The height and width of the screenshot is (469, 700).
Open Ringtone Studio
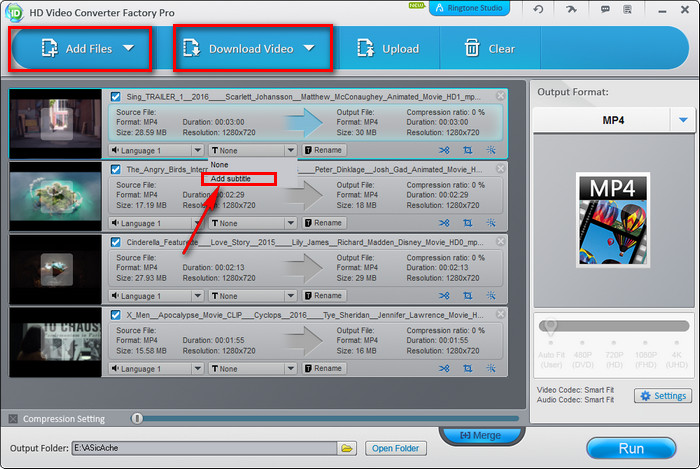coord(469,8)
